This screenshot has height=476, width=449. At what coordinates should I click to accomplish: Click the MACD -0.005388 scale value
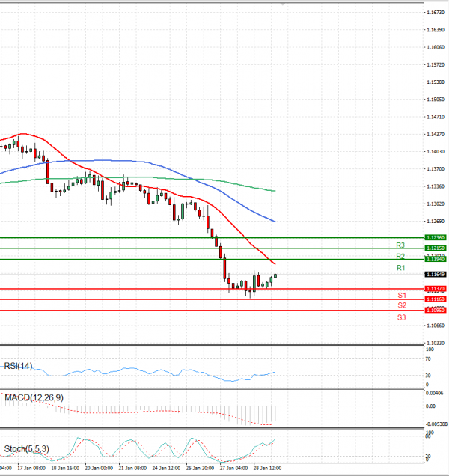(x=436, y=424)
